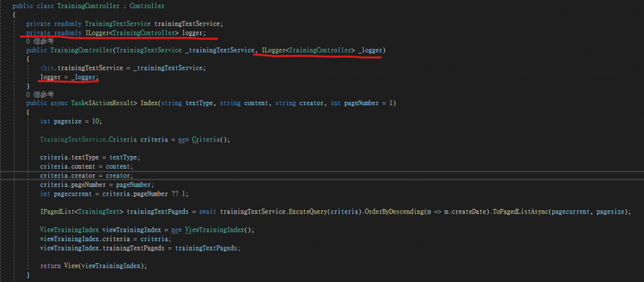This screenshot has width=644, height=282.
Task: Click the "ToPagedListAsync" method call
Action: click(520, 211)
